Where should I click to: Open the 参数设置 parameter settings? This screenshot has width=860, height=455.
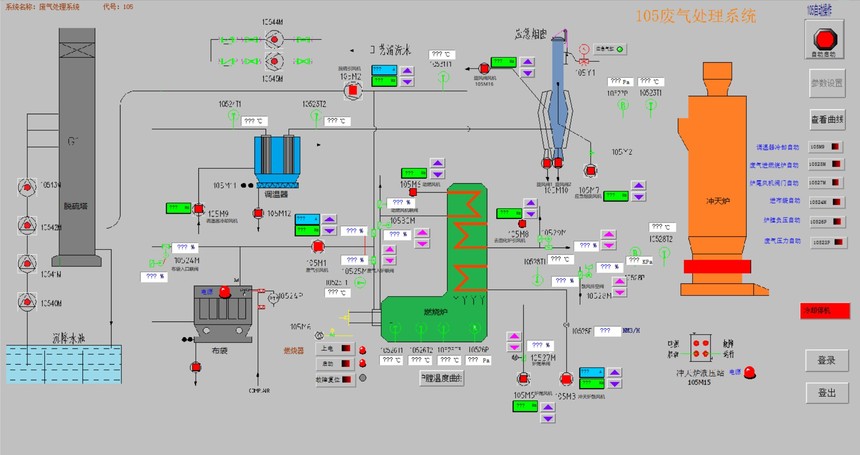coord(826,82)
